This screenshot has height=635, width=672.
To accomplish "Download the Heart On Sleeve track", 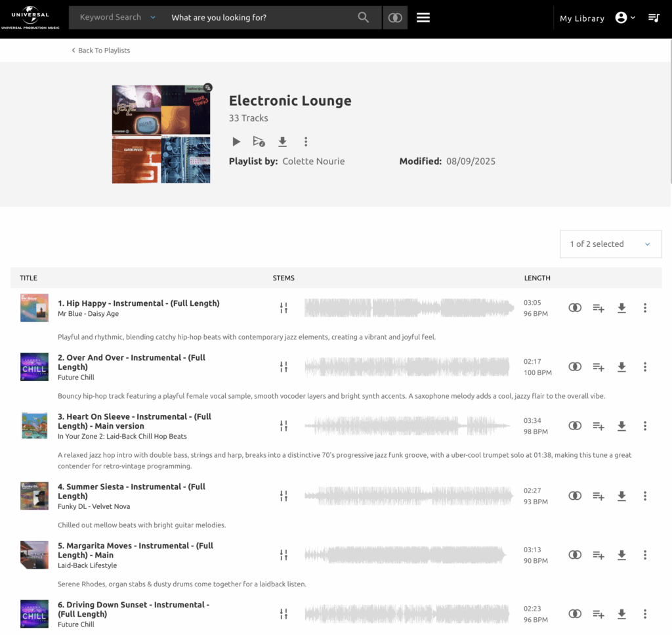I will (621, 426).
